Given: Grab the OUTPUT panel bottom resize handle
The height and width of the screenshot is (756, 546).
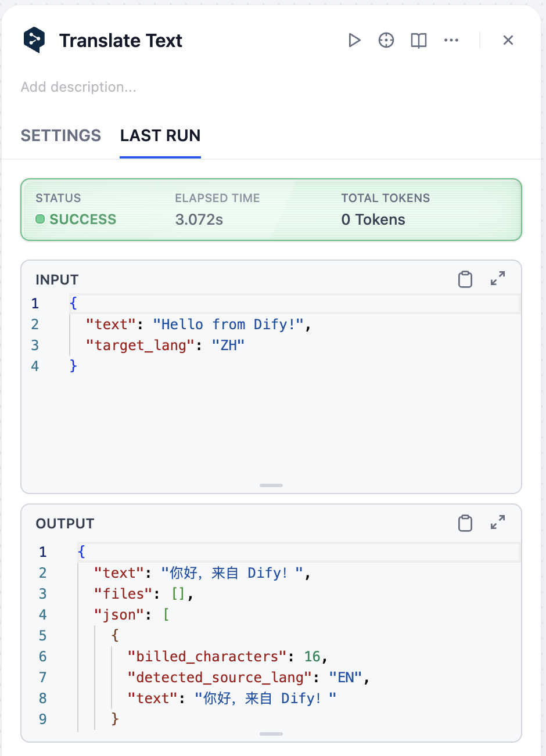Looking at the screenshot, I should tap(271, 734).
